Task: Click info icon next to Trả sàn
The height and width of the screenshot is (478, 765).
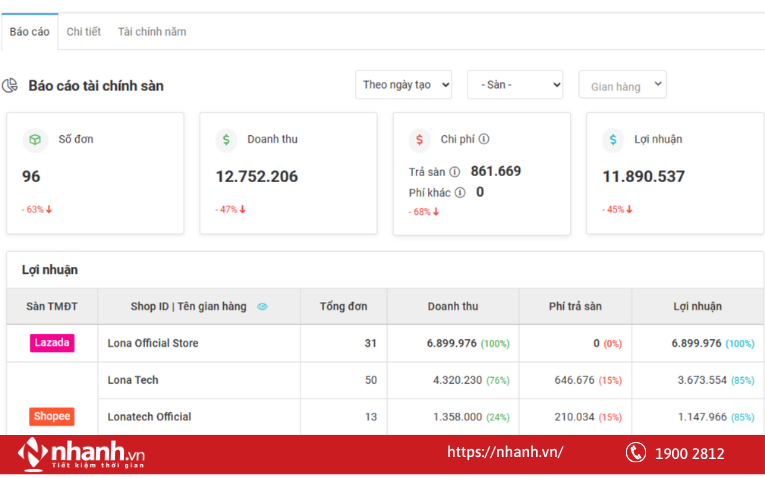Action: click(x=455, y=172)
